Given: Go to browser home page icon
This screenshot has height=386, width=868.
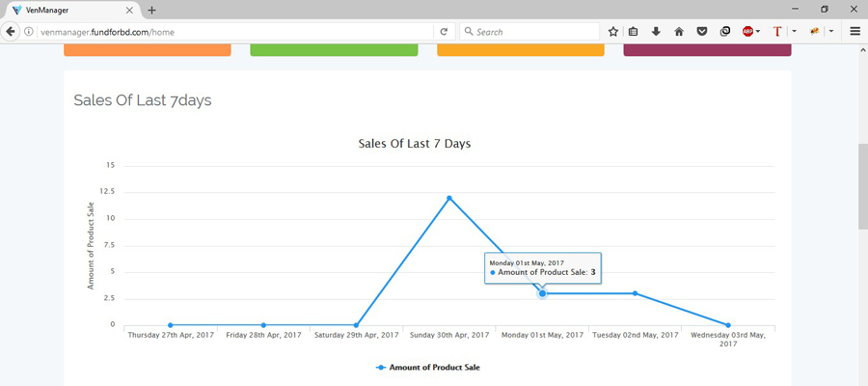Looking at the screenshot, I should [x=679, y=31].
